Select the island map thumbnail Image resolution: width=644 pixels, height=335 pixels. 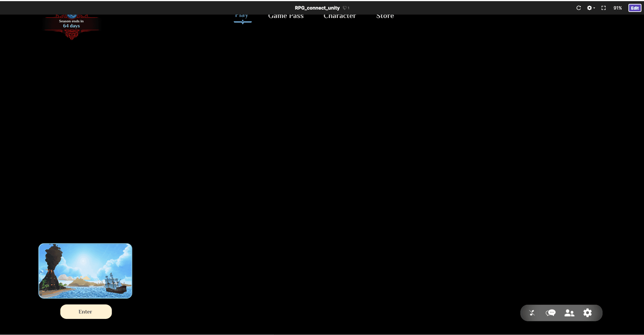(x=85, y=271)
